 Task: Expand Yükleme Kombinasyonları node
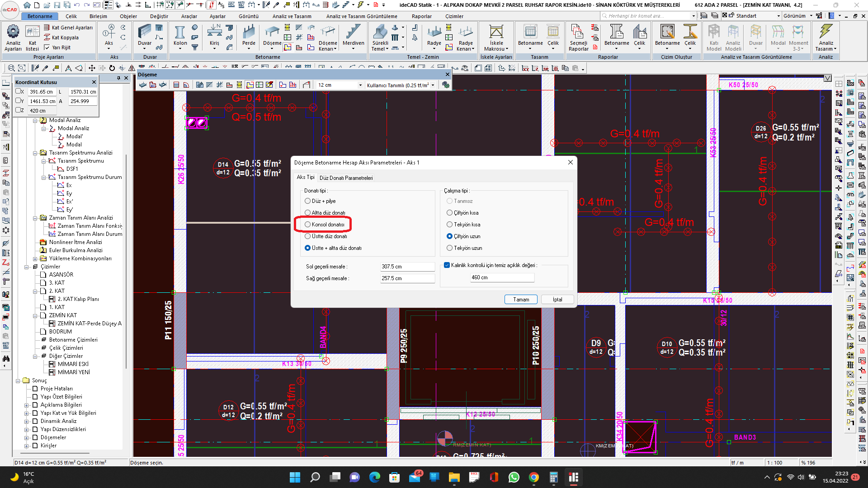35,258
